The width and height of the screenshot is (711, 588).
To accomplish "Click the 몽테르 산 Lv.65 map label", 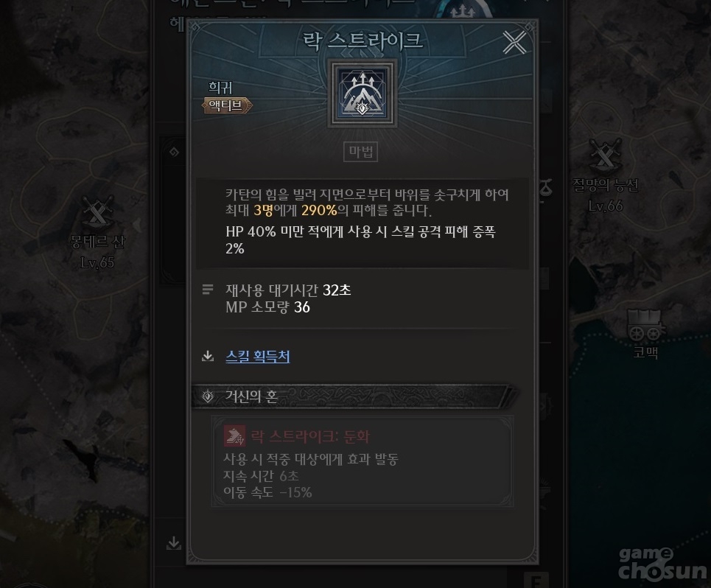I will coord(97,251).
